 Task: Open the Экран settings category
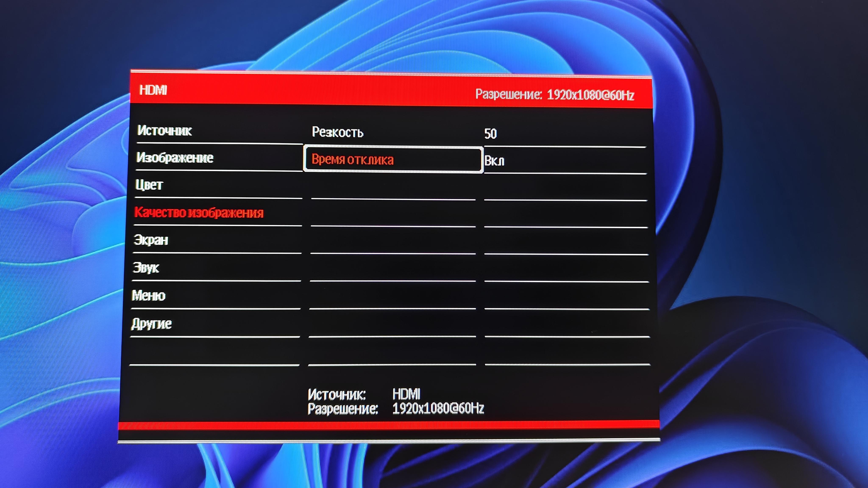click(151, 240)
